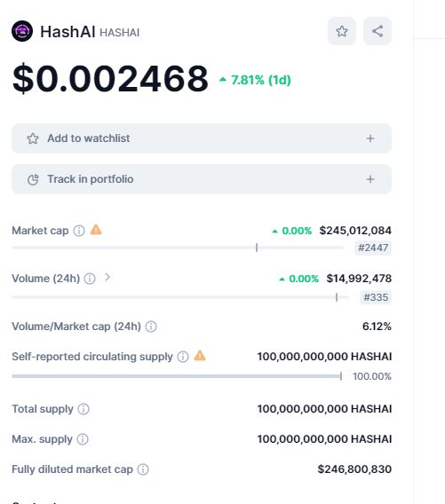Click Volume rank badge #335
The height and width of the screenshot is (504, 445).
[376, 297]
